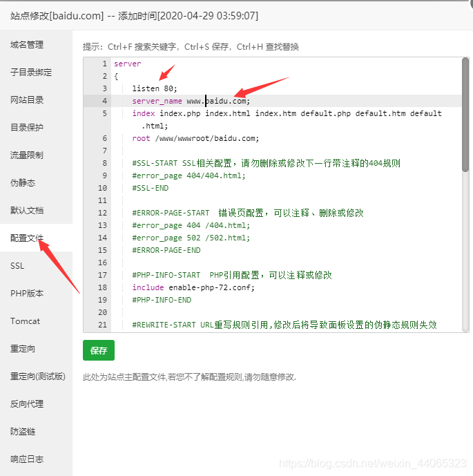Click the '#PHP-INFO-START' comment line
The width and height of the screenshot is (473, 476).
(232, 275)
